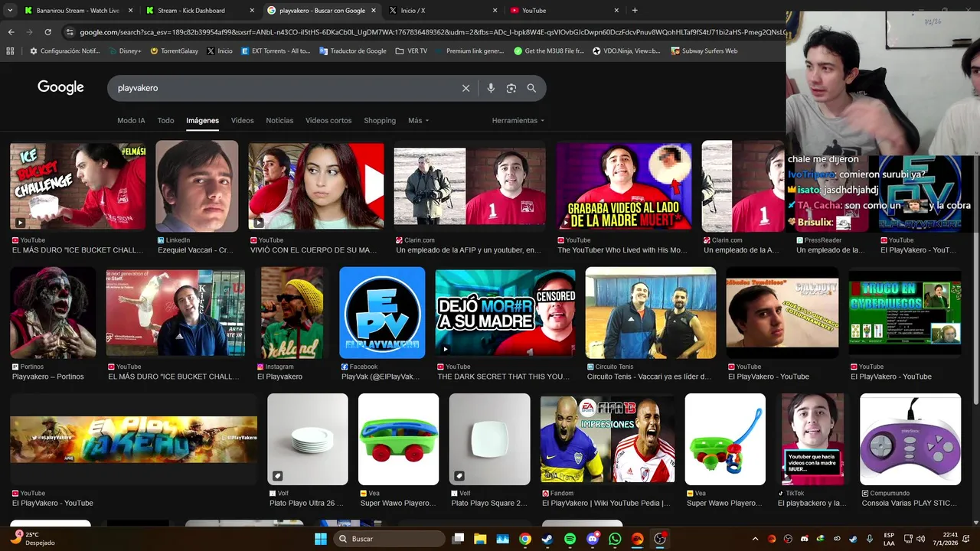This screenshot has height=551, width=980.
Task: Select the Noticias search tab
Action: click(279, 120)
